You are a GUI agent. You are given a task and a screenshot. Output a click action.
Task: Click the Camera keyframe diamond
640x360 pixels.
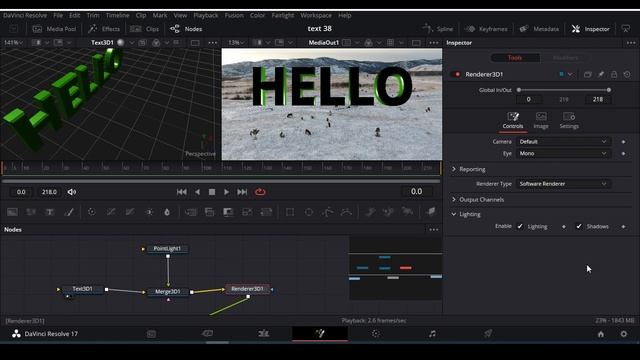pos(623,142)
